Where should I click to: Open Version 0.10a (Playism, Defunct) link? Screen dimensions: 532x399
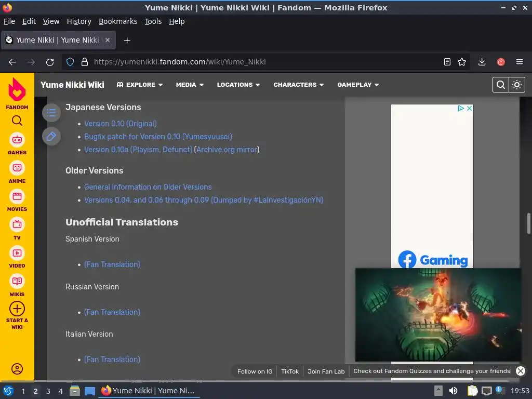tap(138, 150)
